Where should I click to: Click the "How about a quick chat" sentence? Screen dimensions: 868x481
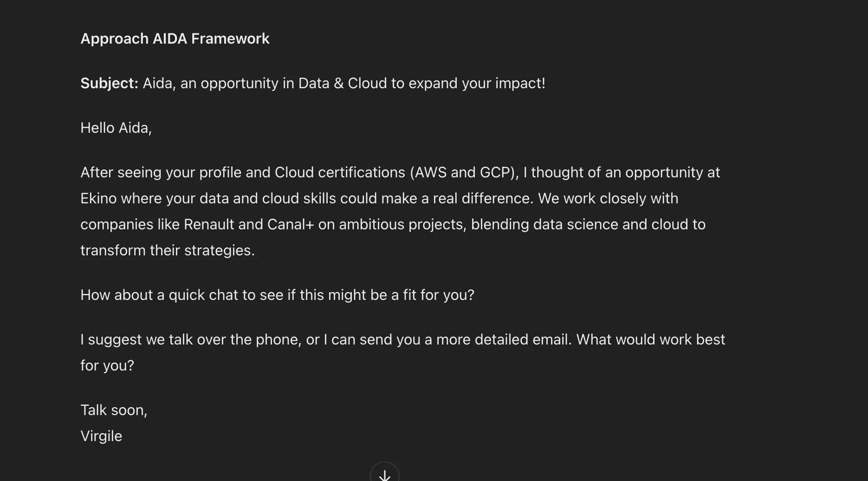coord(277,295)
